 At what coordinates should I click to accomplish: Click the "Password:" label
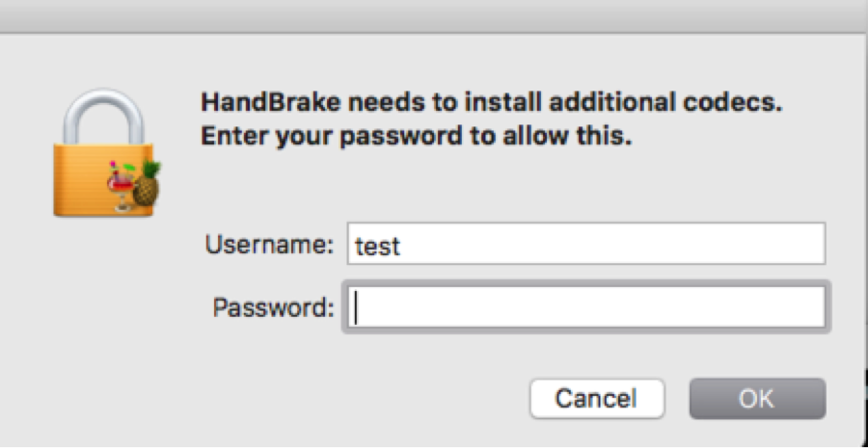coord(274,307)
